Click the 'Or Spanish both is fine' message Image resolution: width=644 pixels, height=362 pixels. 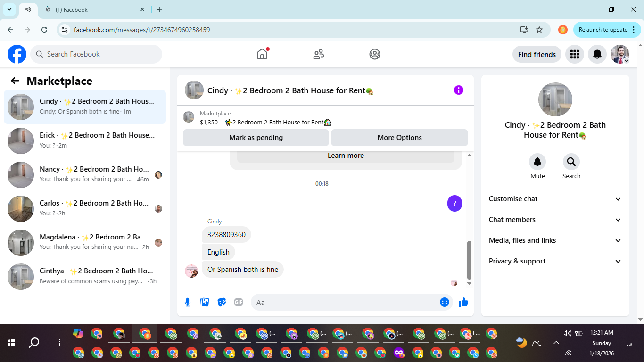[243, 270]
